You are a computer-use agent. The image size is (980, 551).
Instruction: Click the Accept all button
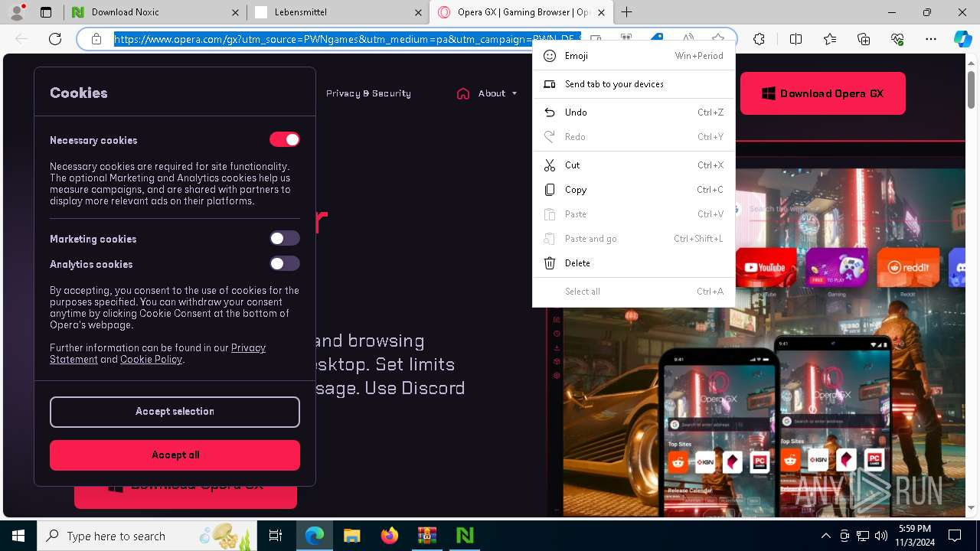[x=175, y=455]
